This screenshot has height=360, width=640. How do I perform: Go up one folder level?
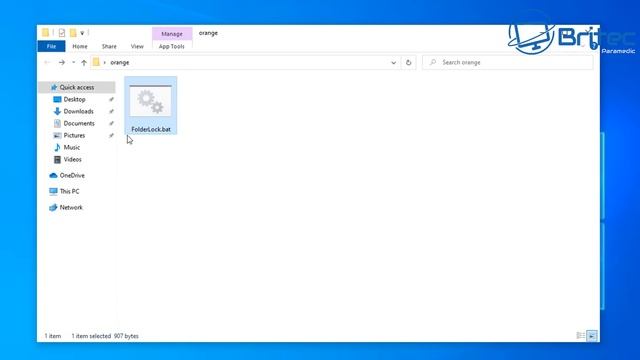[x=84, y=62]
